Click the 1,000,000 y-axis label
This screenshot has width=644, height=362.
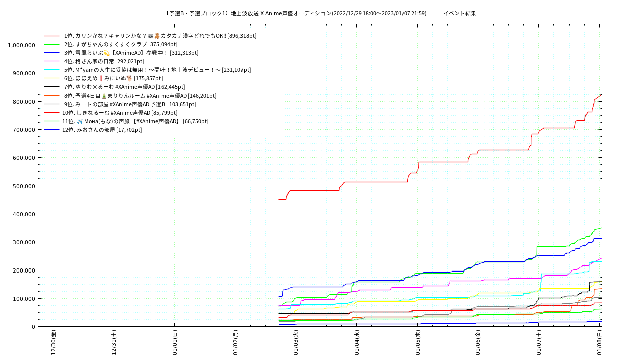(21, 45)
